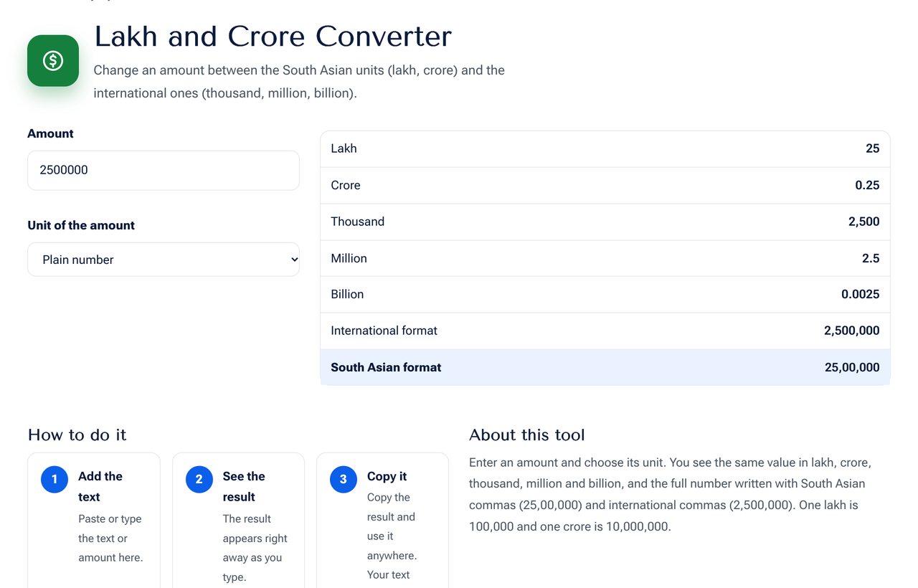Image resolution: width=918 pixels, height=588 pixels.
Task: Click the green dollar converter icon
Action: point(53,61)
